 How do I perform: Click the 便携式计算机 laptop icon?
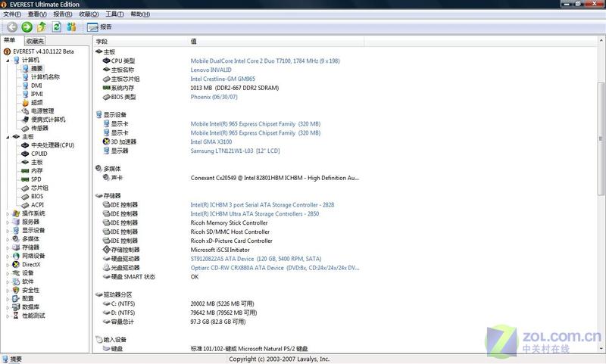pos(25,120)
